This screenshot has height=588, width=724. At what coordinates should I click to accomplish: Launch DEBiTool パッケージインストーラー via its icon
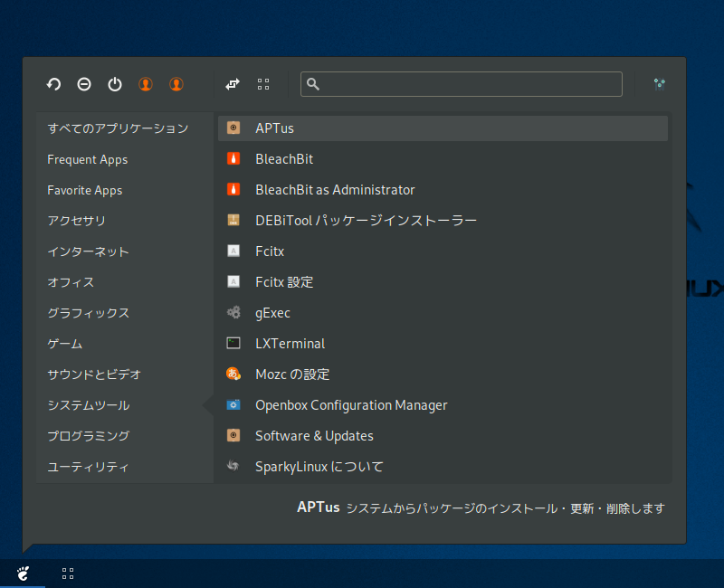(233, 220)
